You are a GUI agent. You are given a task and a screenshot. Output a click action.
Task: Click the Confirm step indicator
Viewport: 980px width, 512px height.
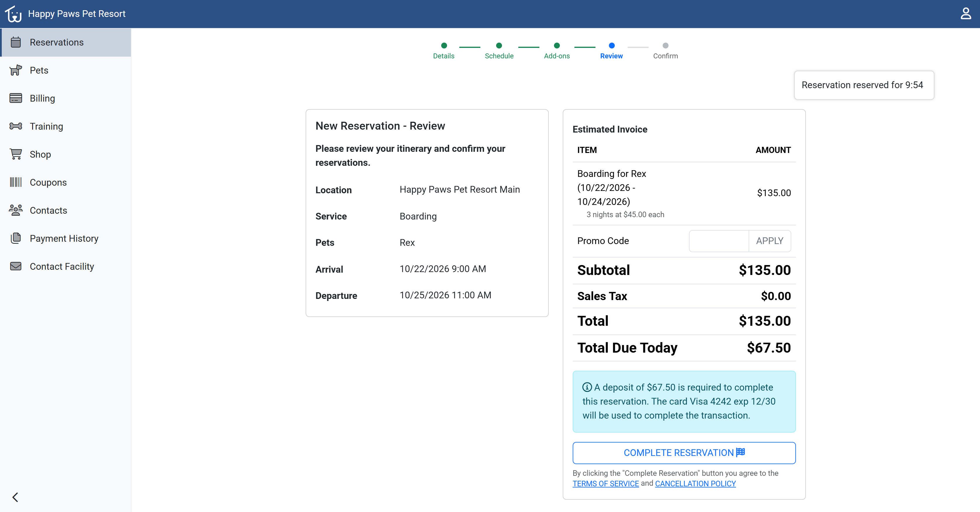click(665, 51)
